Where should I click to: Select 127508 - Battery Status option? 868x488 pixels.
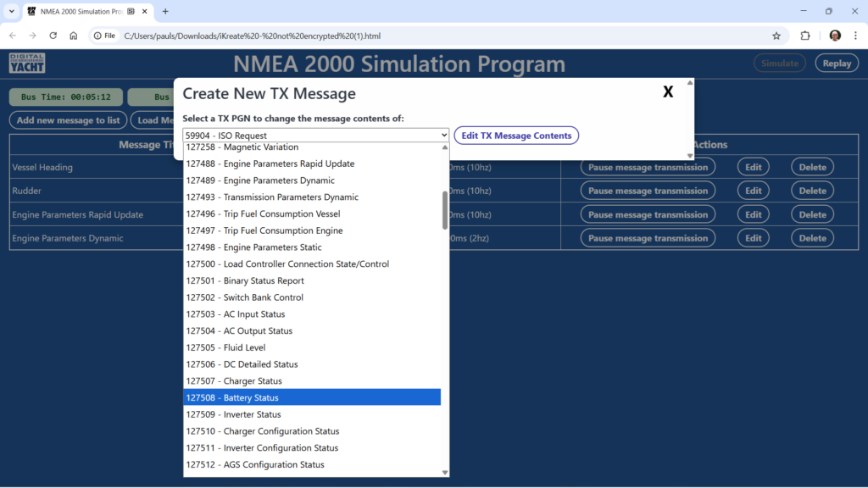(312, 397)
